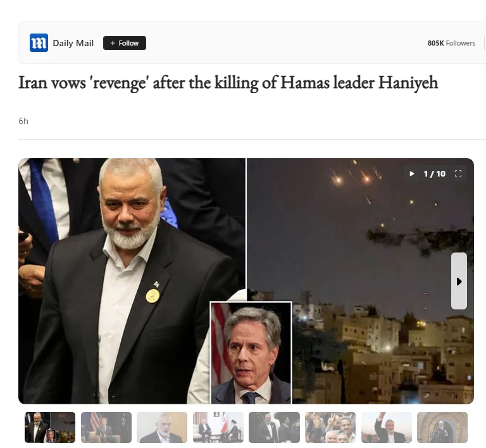Click the Daily Mail logo icon
Image resolution: width=486 pixels, height=448 pixels.
pos(39,43)
